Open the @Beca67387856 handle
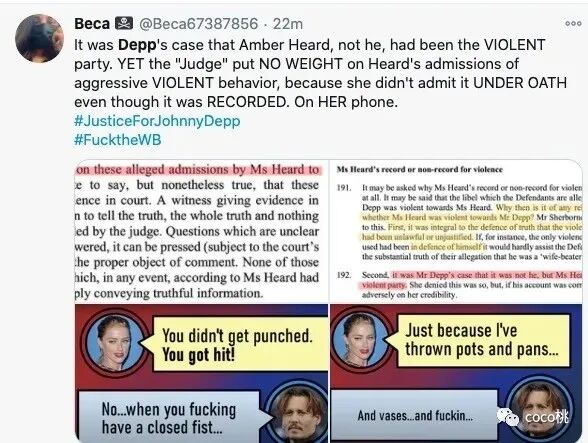 point(199,24)
